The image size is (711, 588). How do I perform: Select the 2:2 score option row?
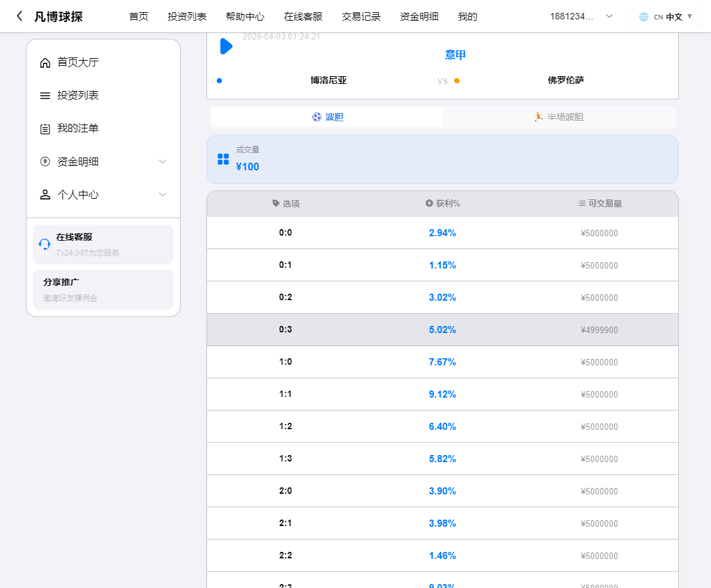(x=443, y=555)
